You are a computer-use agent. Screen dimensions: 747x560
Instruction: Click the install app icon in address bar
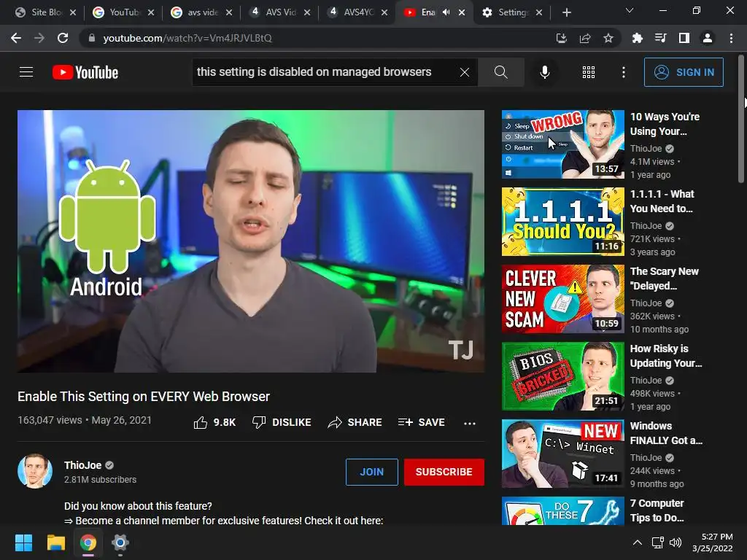pos(561,38)
